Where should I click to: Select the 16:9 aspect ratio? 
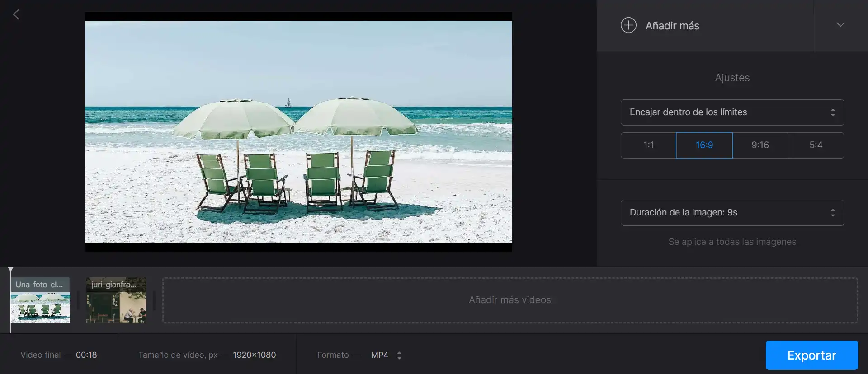tap(704, 145)
